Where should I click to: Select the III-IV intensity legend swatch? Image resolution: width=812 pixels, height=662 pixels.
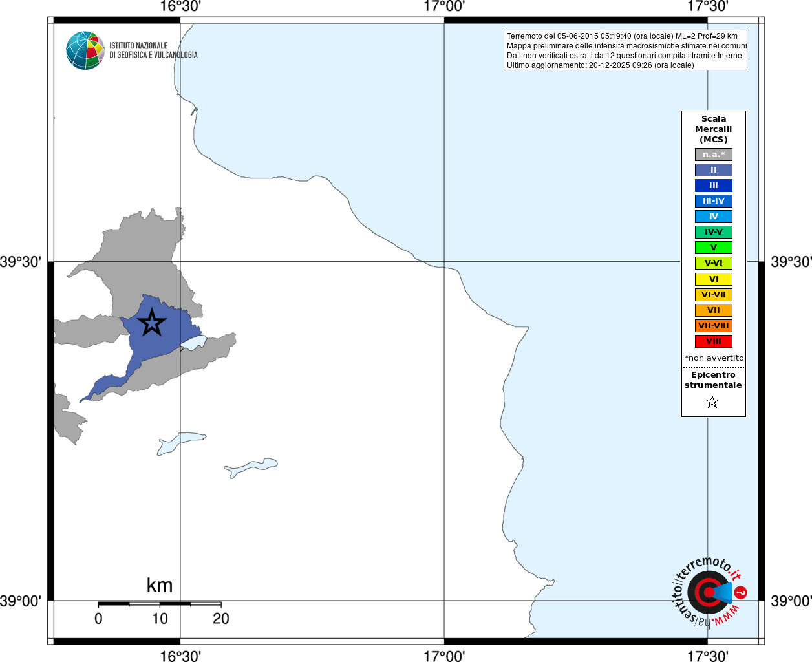point(714,201)
